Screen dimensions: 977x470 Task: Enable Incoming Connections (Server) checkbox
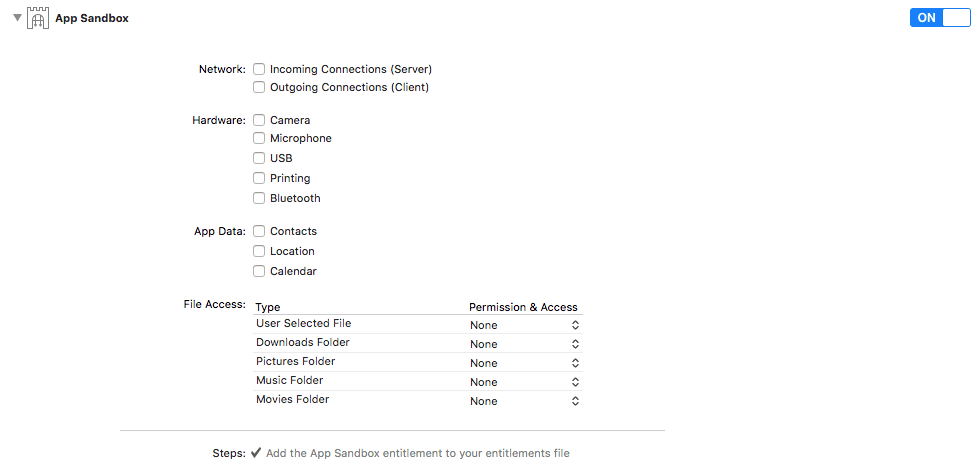tap(260, 70)
